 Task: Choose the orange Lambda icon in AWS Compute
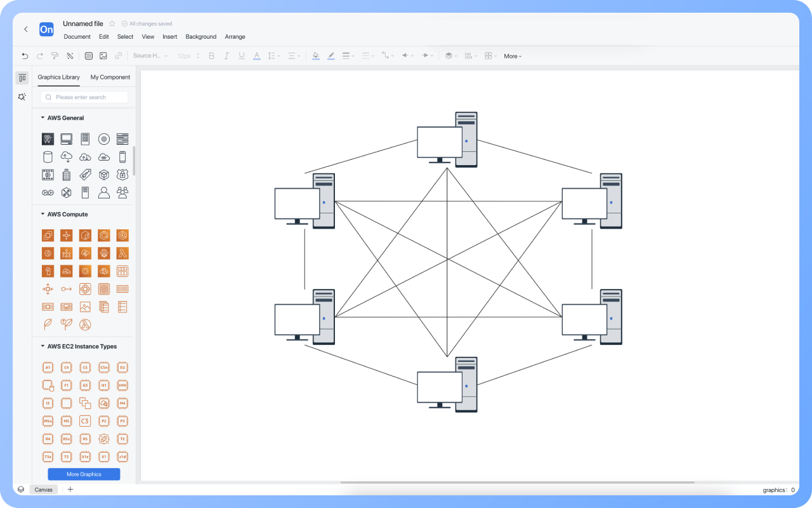coord(122,253)
